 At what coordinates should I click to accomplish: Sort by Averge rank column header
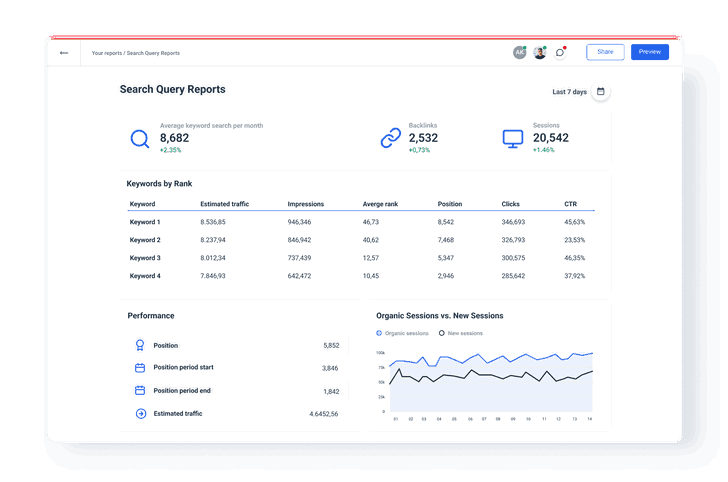pyautogui.click(x=380, y=204)
